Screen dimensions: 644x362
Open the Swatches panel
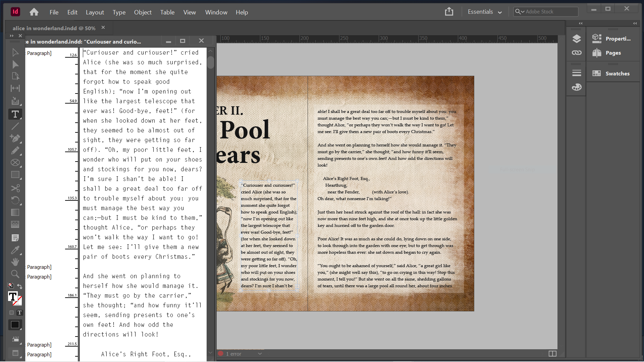pyautogui.click(x=617, y=73)
